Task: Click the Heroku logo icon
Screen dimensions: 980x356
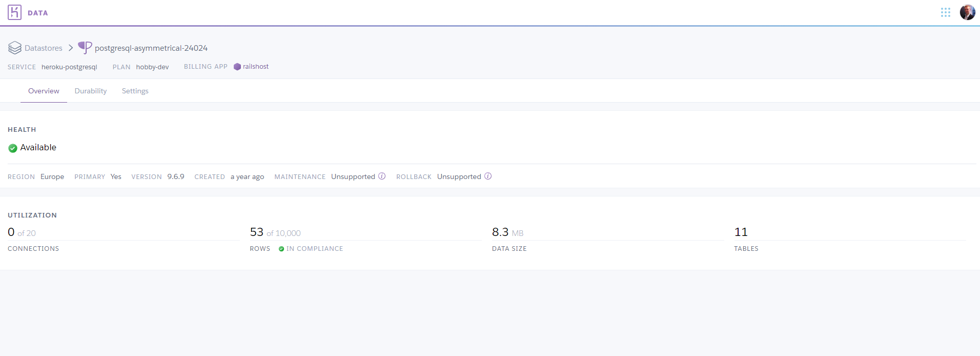Action: [14, 12]
